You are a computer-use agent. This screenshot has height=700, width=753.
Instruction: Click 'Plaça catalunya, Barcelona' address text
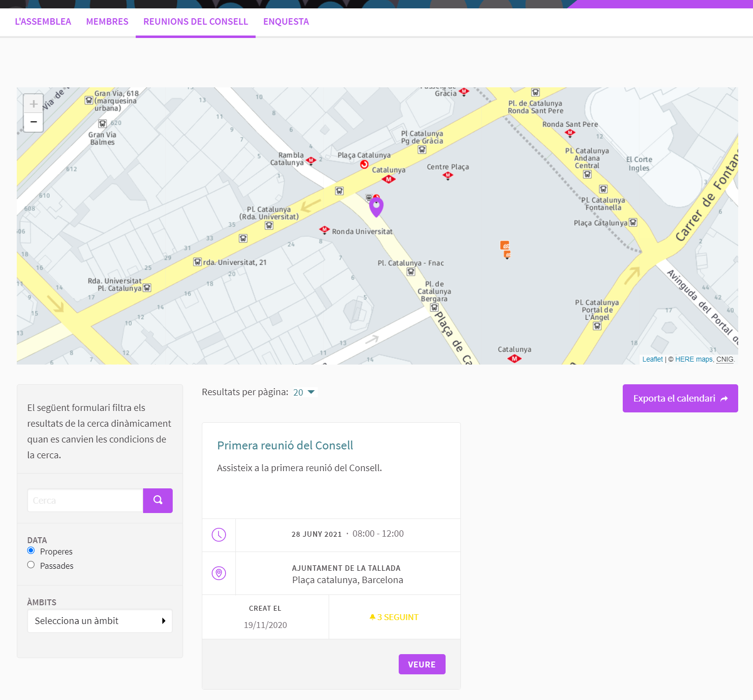tap(347, 580)
